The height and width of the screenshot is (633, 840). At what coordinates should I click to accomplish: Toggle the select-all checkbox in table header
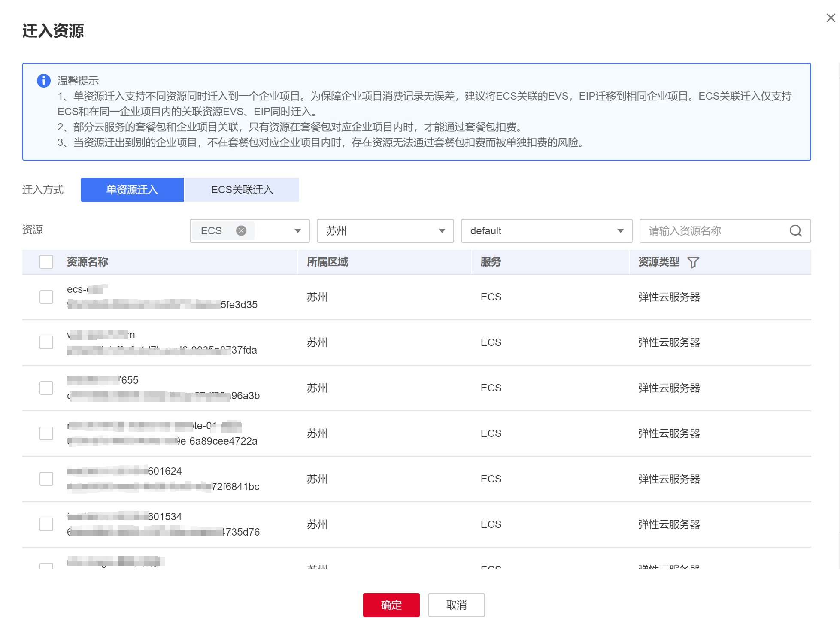46,262
